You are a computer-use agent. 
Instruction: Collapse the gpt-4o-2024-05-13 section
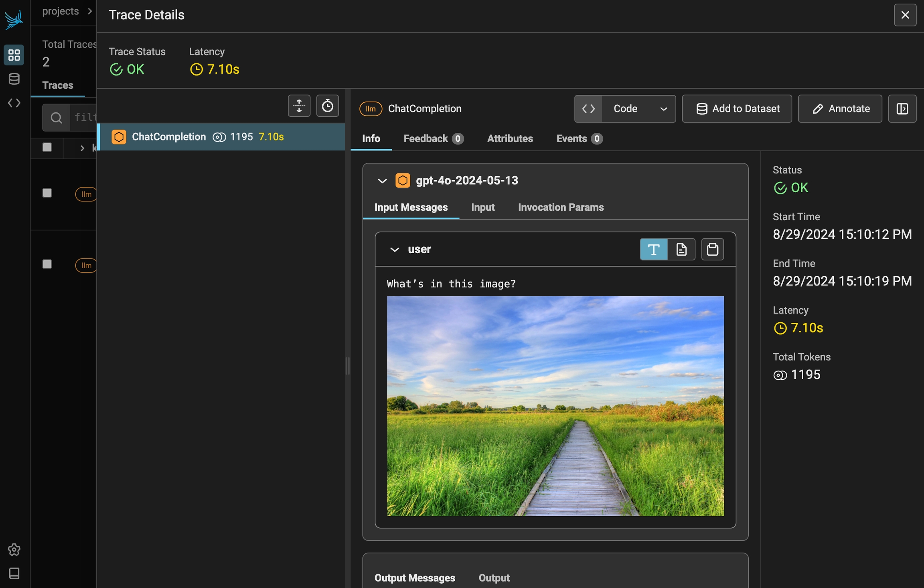coord(382,181)
